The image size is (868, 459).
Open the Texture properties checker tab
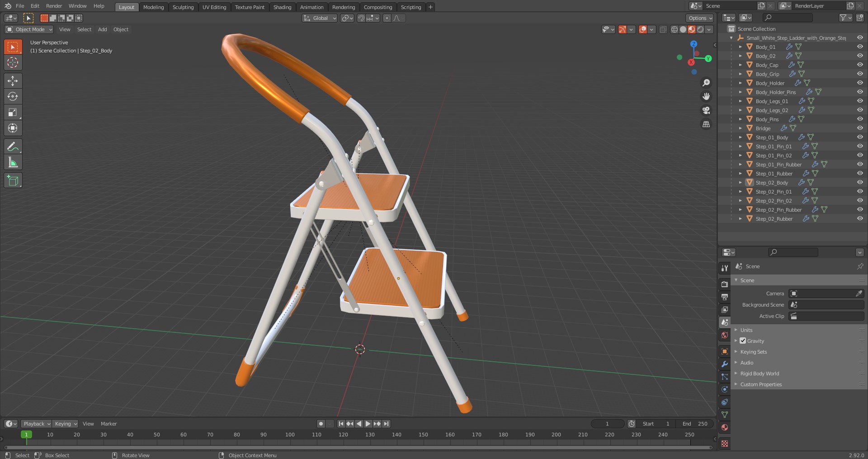[725, 444]
